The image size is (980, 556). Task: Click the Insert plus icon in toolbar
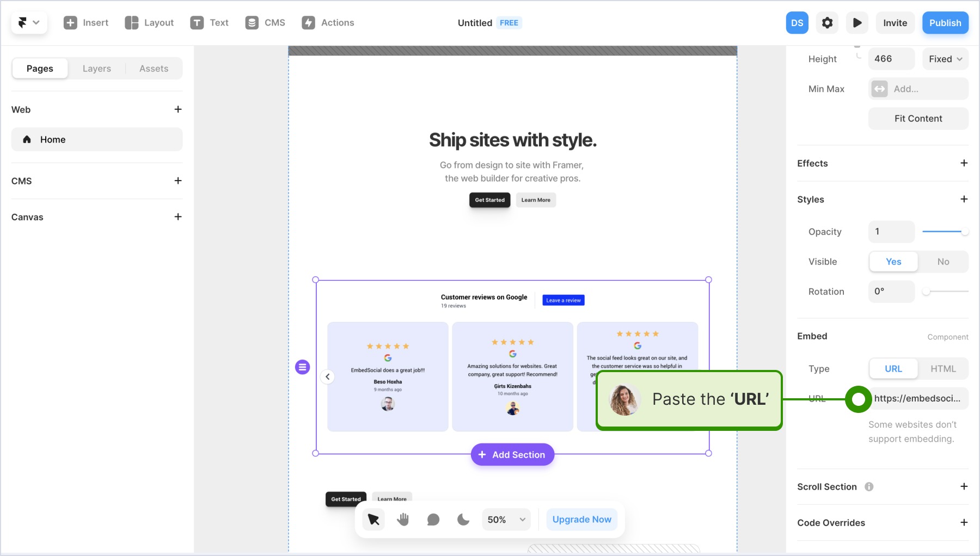(70, 23)
